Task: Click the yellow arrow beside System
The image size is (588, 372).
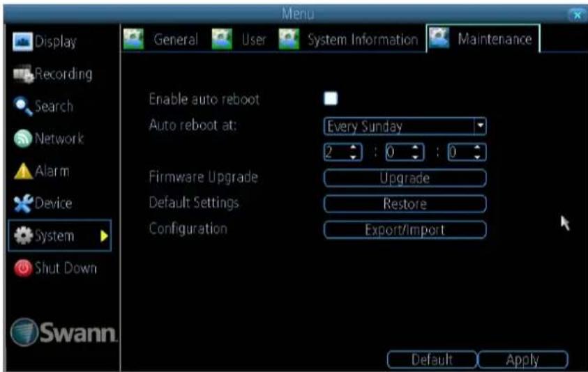Action: tap(104, 236)
